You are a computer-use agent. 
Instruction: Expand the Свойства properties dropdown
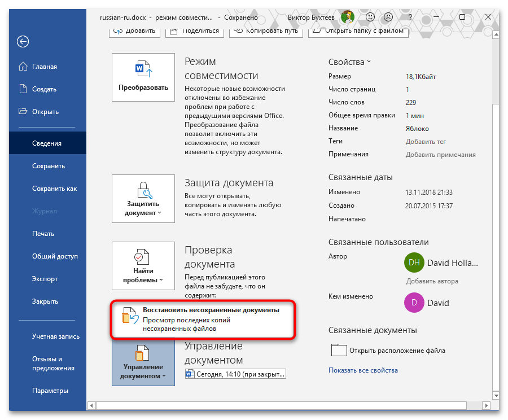point(350,62)
